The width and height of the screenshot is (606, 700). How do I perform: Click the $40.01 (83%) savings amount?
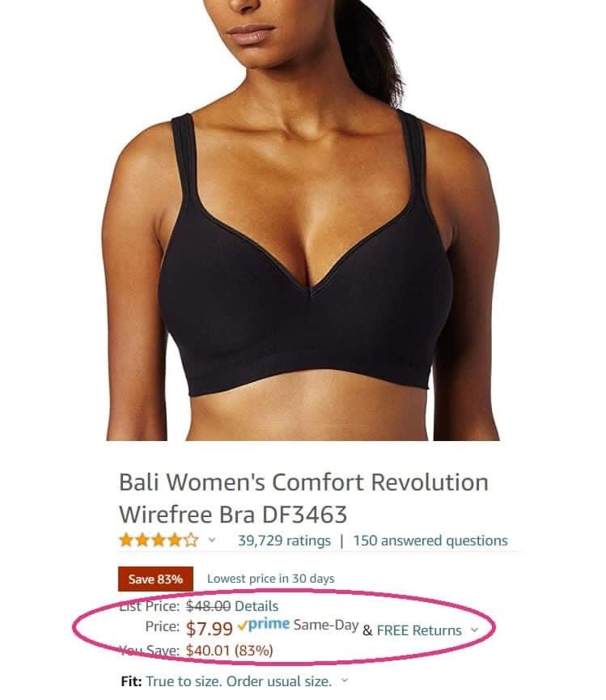(x=229, y=651)
